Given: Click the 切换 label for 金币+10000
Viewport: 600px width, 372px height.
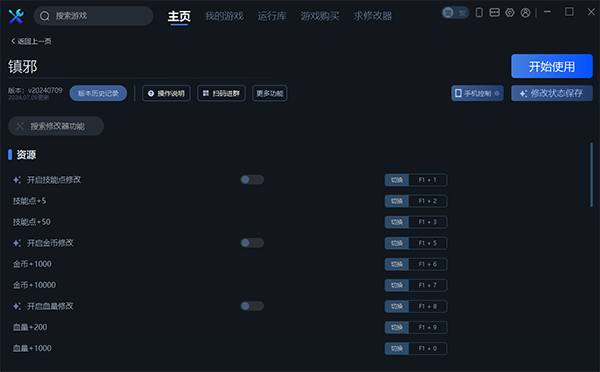Looking at the screenshot, I should pos(397,285).
